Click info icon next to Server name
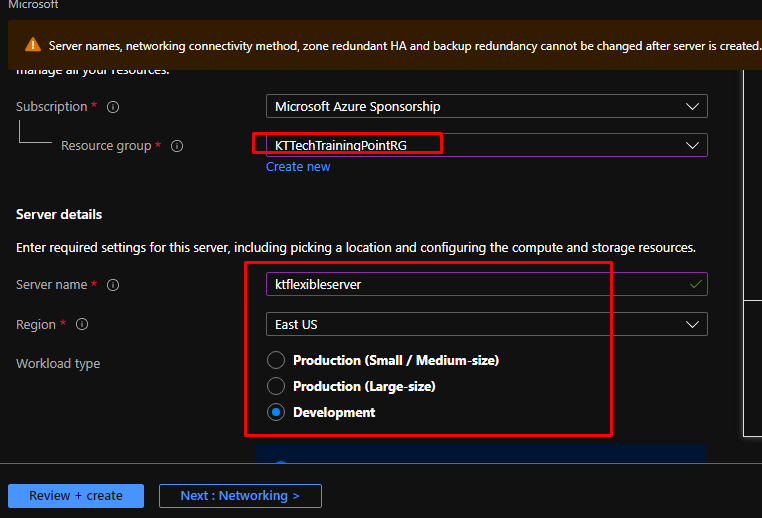The image size is (762, 518). 113,285
